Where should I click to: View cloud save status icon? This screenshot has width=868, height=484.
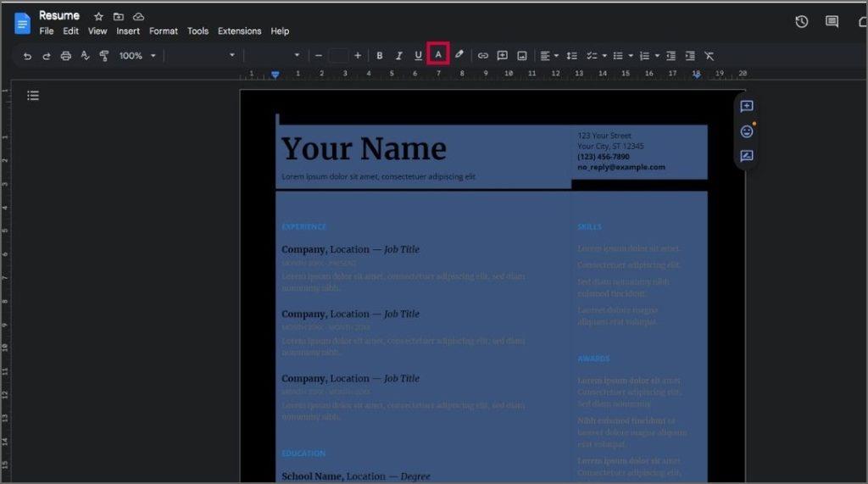(x=138, y=17)
